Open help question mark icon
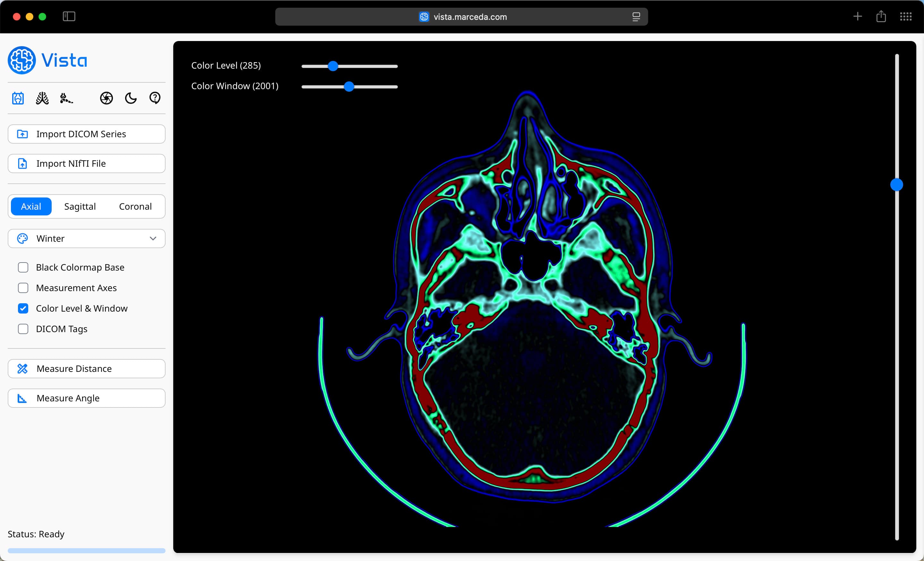This screenshot has width=924, height=561. (x=155, y=98)
